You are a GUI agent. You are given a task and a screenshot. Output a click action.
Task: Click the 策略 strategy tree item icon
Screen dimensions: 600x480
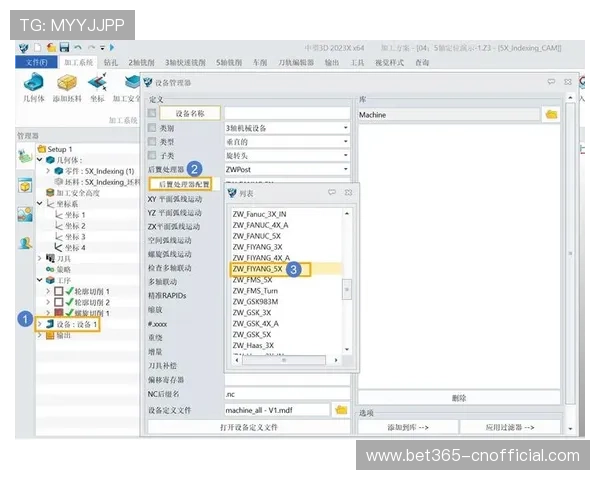[50, 269]
